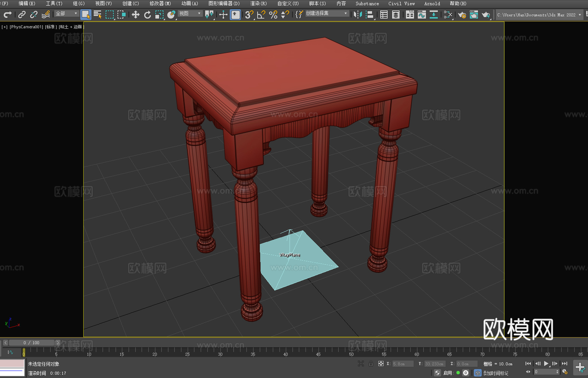Open the 修改器(M) menu
The width and height of the screenshot is (588, 378).
coord(160,3)
